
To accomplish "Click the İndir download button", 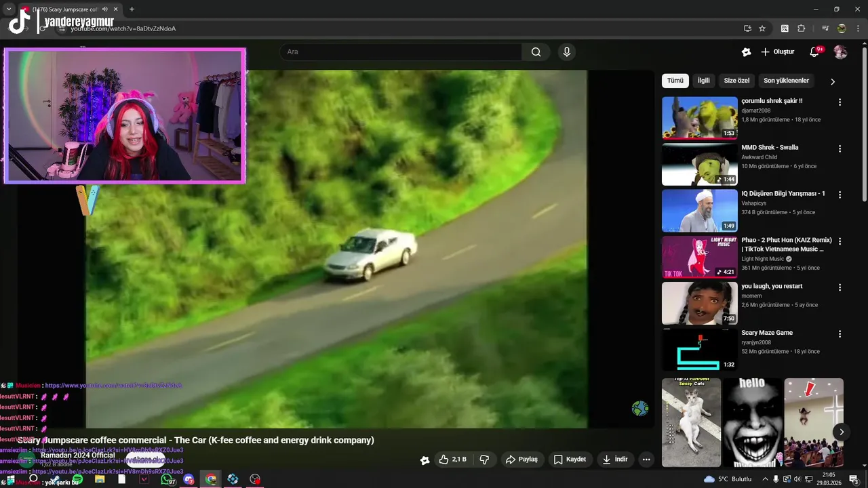I will pyautogui.click(x=615, y=460).
